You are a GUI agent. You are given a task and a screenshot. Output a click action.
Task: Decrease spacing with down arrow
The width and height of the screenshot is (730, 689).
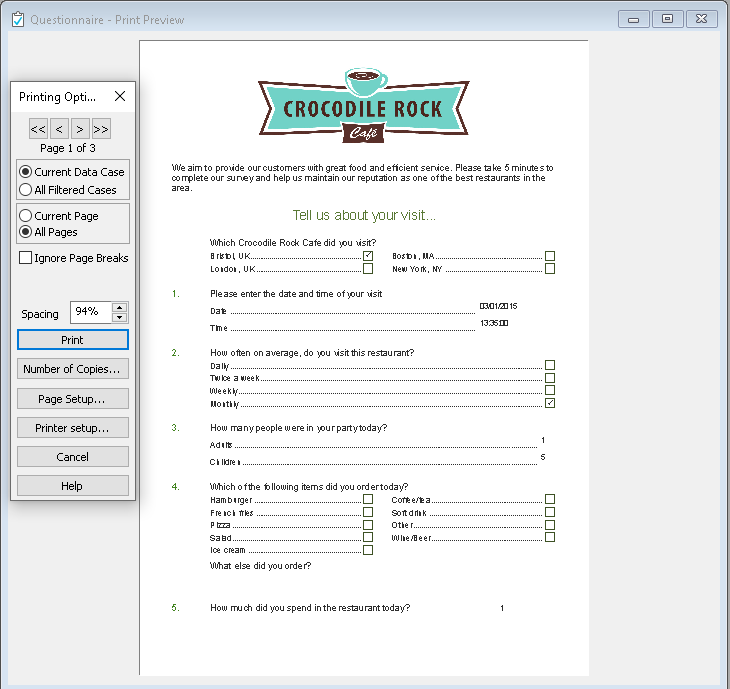(120, 317)
